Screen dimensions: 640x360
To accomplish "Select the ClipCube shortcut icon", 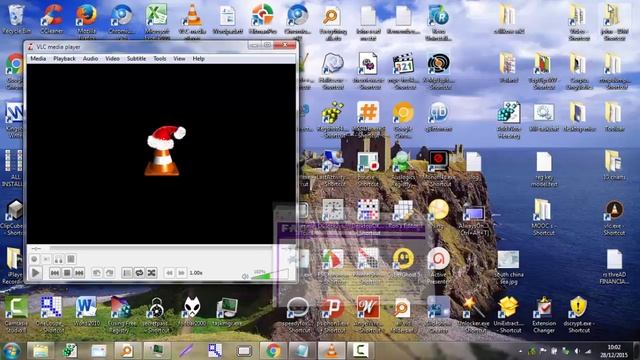I will (x=14, y=218).
